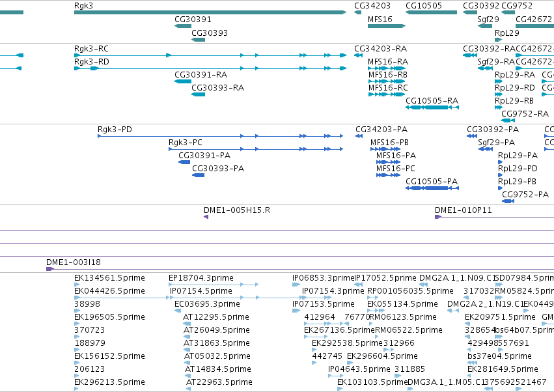
Task: Select the RpL29-PB protein label
Action: point(518,182)
